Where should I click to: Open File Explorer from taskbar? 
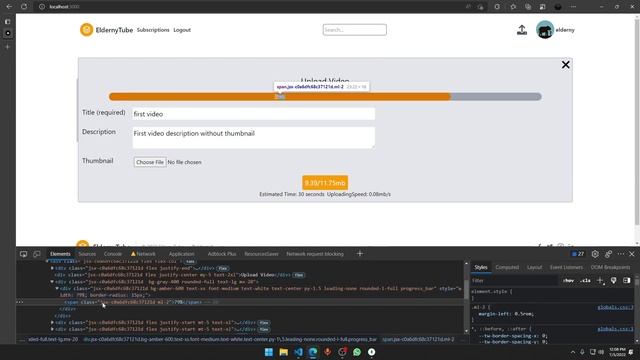(x=283, y=352)
